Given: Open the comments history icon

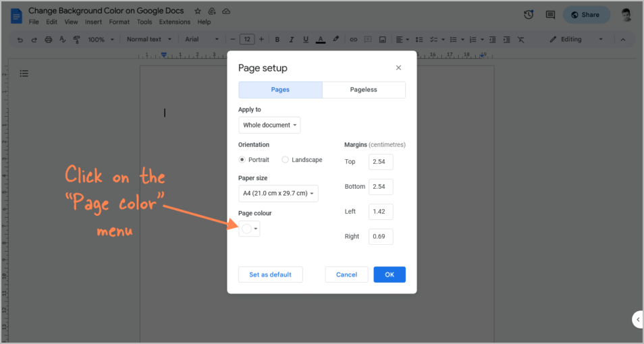Looking at the screenshot, I should pyautogui.click(x=550, y=15).
